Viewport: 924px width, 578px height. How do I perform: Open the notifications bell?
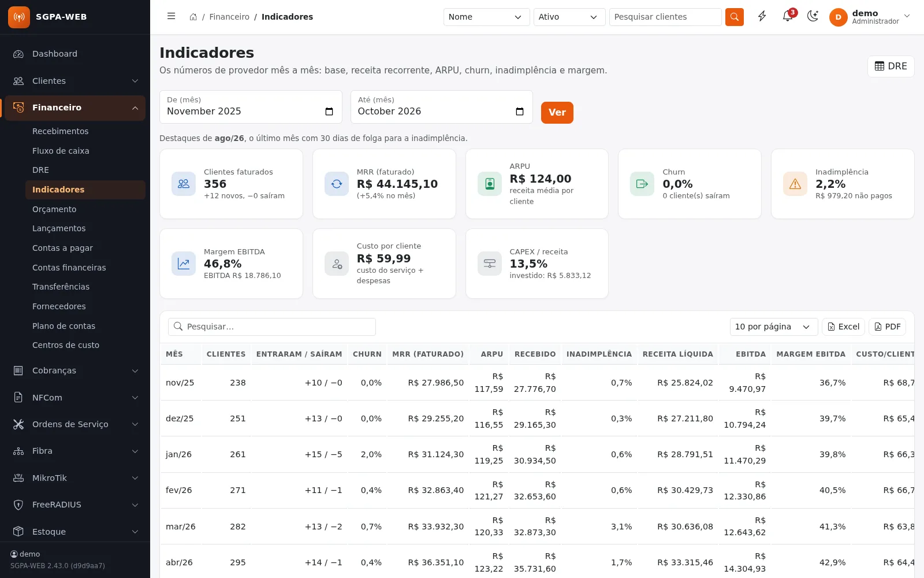(x=788, y=16)
